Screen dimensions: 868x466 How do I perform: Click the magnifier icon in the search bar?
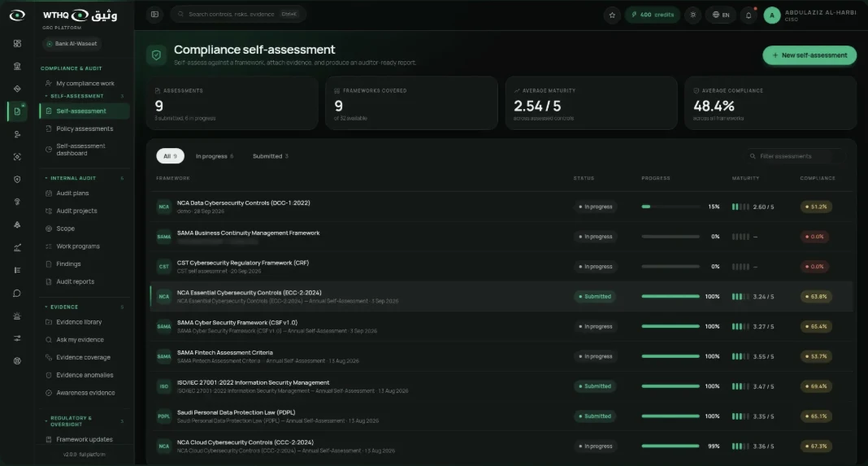click(x=180, y=15)
